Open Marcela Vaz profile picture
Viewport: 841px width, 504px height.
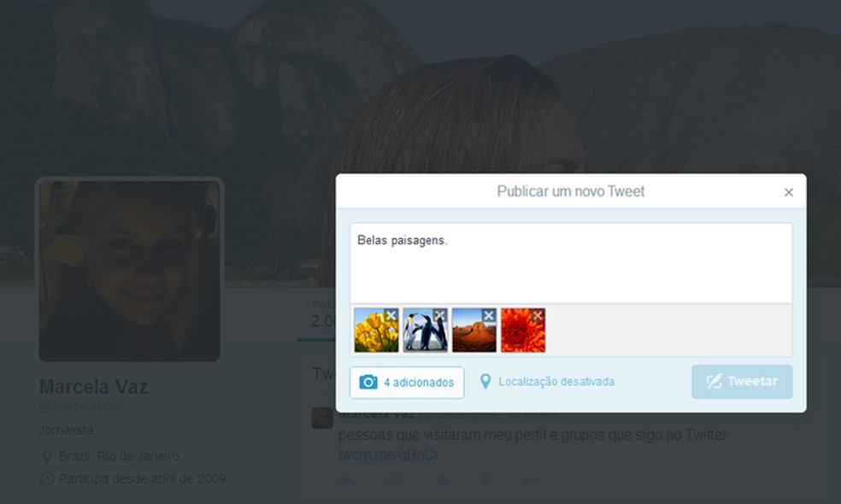pyautogui.click(x=129, y=270)
